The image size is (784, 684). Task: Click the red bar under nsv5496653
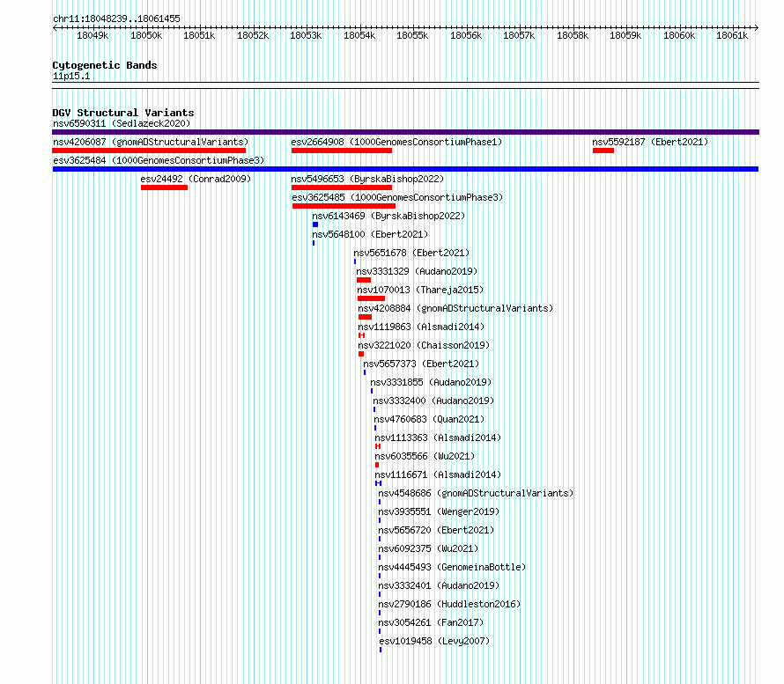pyautogui.click(x=342, y=188)
